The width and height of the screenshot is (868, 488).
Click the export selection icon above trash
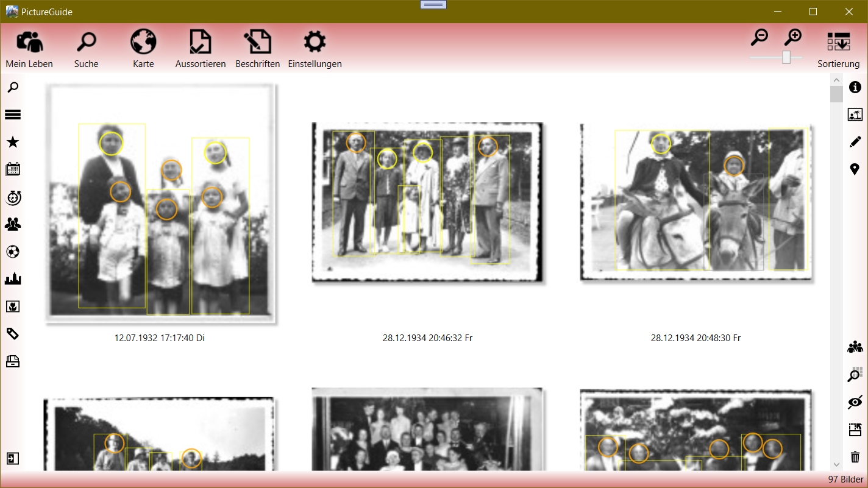[855, 430]
